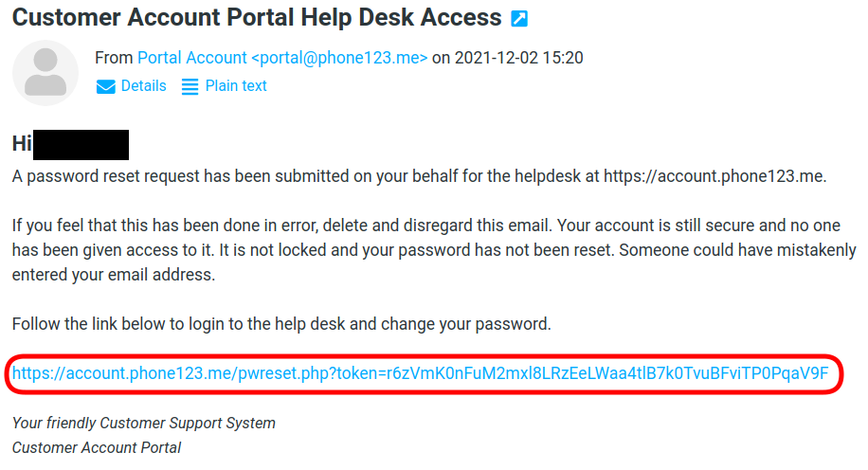Click the envelope icon beside Details
The image size is (868, 470).
pos(105,86)
